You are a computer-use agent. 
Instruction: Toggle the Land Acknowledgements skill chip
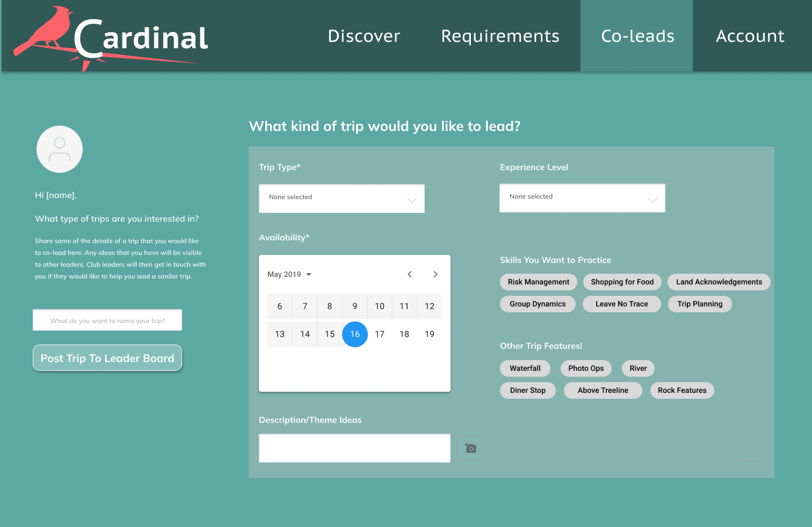[719, 282]
